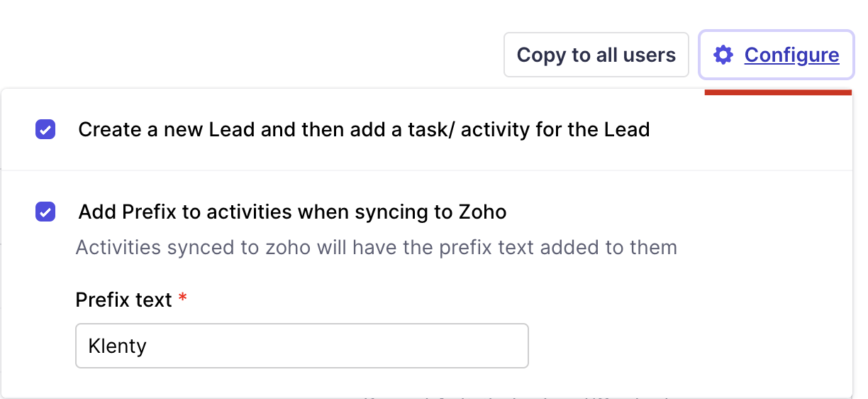Image resolution: width=868 pixels, height=399 pixels.
Task: Click the white checkmark beside Add Prefix
Action: point(45,212)
